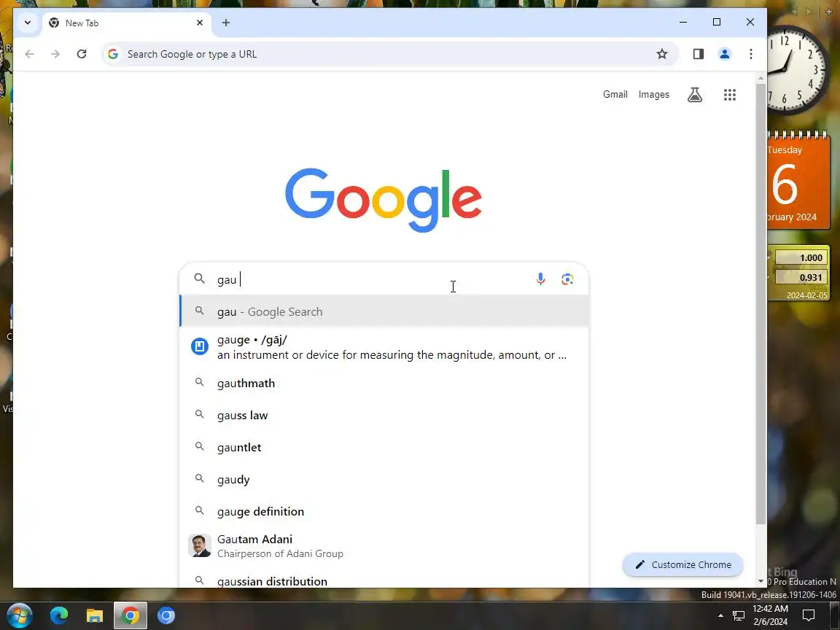Click Customize Chrome button
This screenshot has width=840, height=630.
pos(682,564)
